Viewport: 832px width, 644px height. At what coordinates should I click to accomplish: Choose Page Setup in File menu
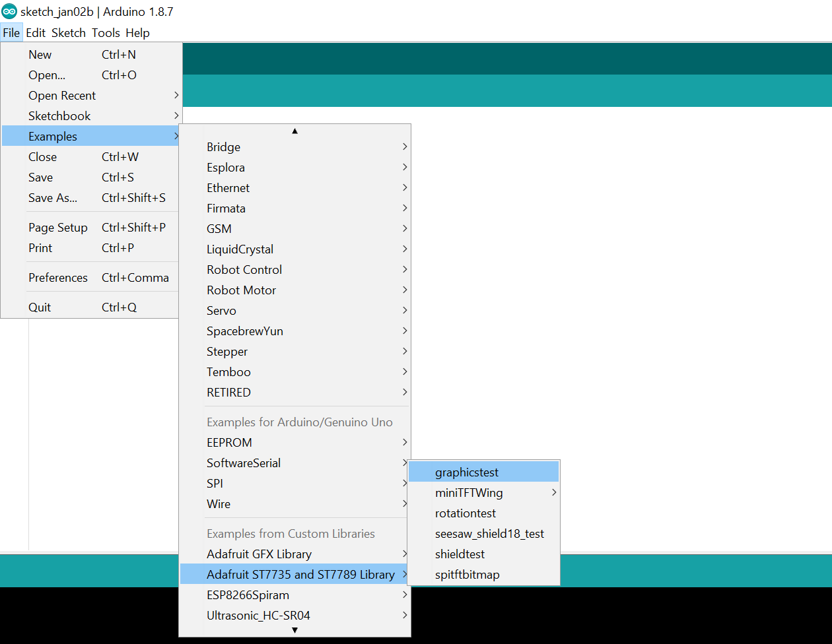58,228
